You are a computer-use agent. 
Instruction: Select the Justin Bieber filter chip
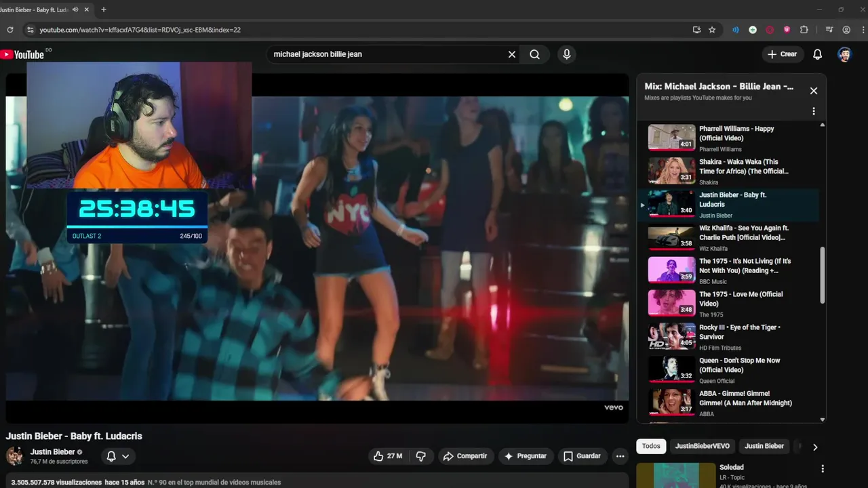[x=764, y=446]
